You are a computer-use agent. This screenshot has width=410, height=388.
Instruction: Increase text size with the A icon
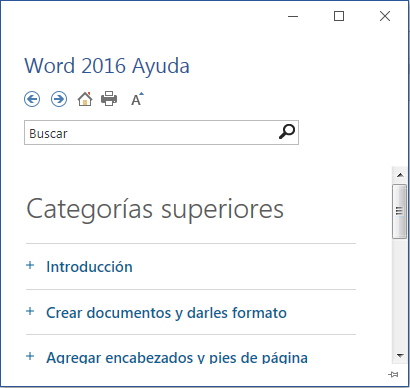(x=137, y=99)
